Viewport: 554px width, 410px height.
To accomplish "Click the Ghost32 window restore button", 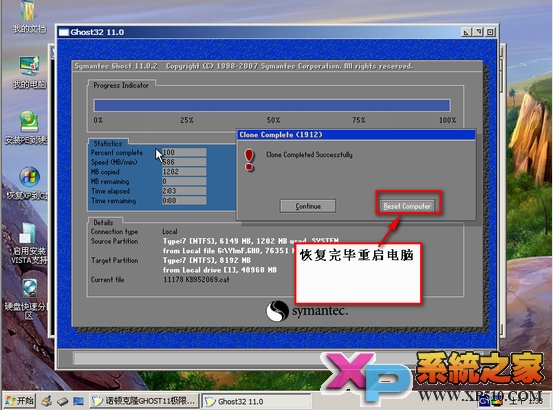I will tap(478, 32).
